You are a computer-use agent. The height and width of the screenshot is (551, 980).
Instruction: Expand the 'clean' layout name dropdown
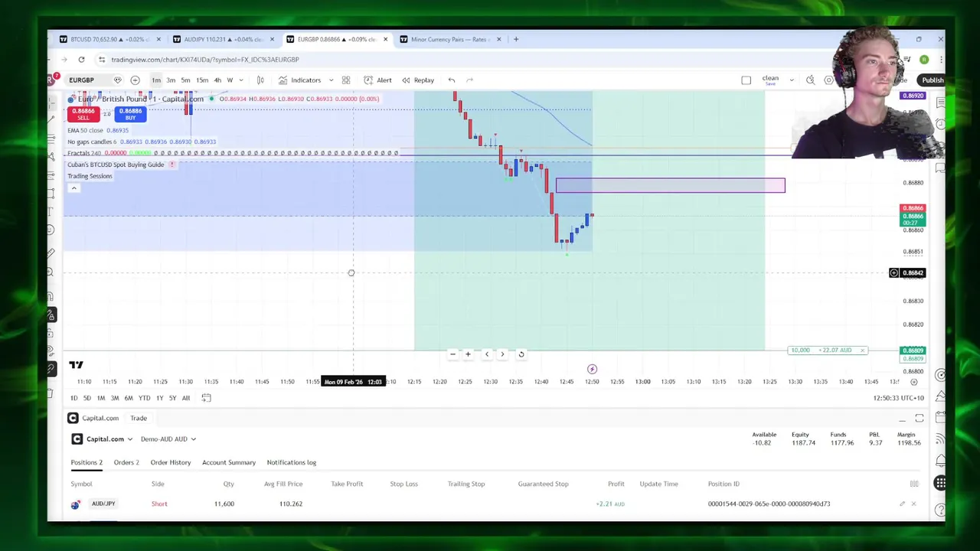pyautogui.click(x=792, y=80)
